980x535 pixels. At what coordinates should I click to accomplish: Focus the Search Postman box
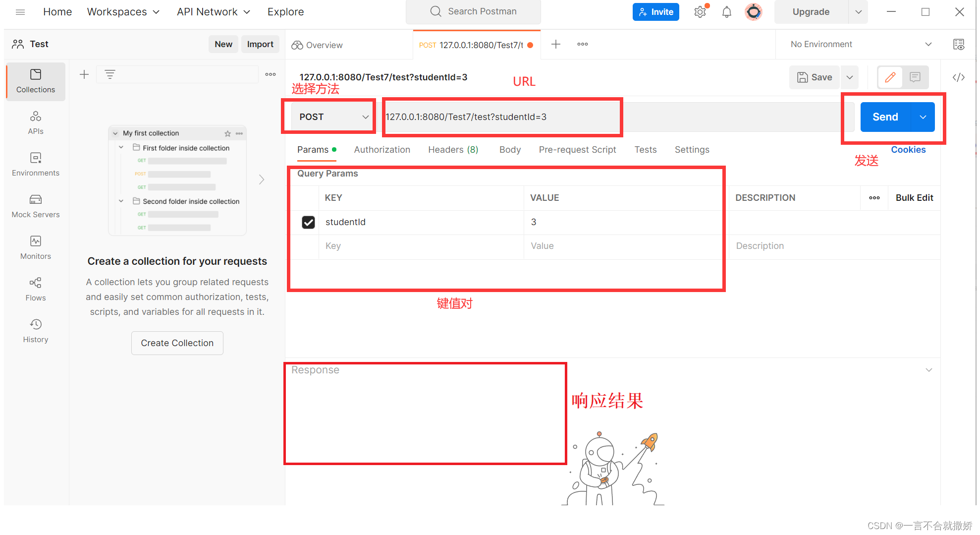pyautogui.click(x=473, y=11)
